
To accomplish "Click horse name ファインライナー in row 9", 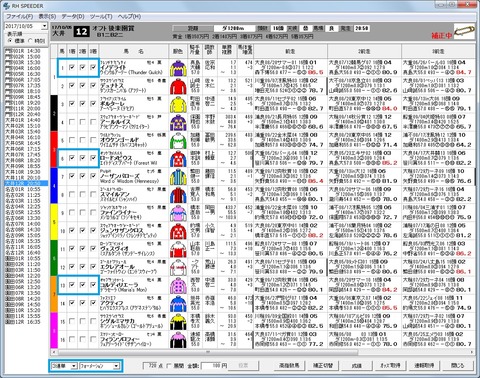I will [119, 212].
